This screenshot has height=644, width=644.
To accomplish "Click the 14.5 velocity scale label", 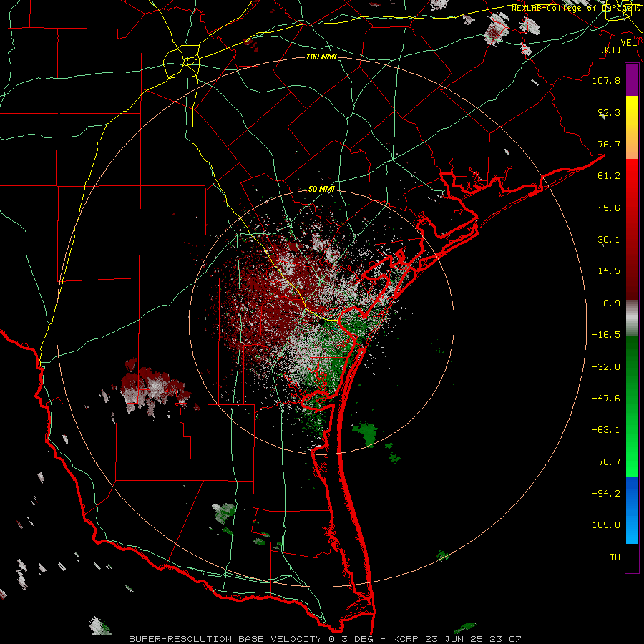I will click(x=609, y=271).
